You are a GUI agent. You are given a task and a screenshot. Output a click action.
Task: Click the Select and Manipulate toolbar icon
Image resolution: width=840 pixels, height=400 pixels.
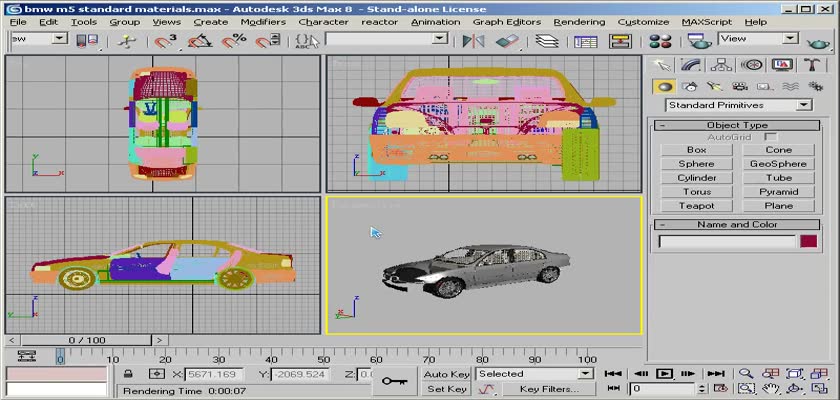coord(127,41)
